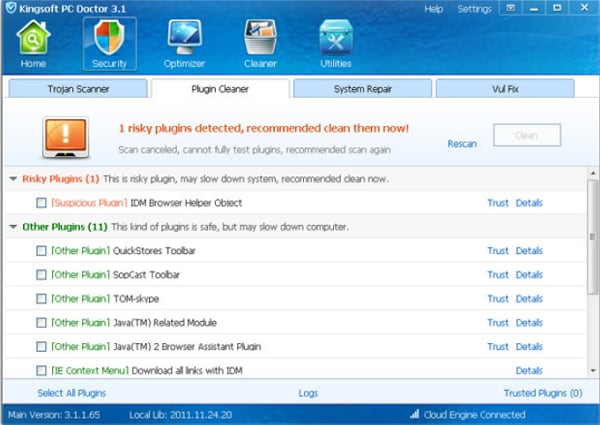
Task: View Details for IDM Browser Helper Object
Action: tap(529, 203)
